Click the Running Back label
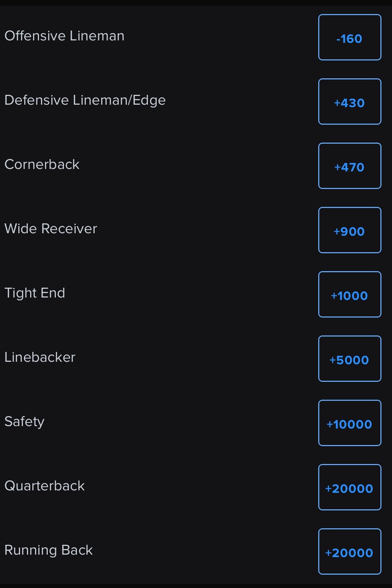This screenshot has width=392, height=588. [x=48, y=550]
